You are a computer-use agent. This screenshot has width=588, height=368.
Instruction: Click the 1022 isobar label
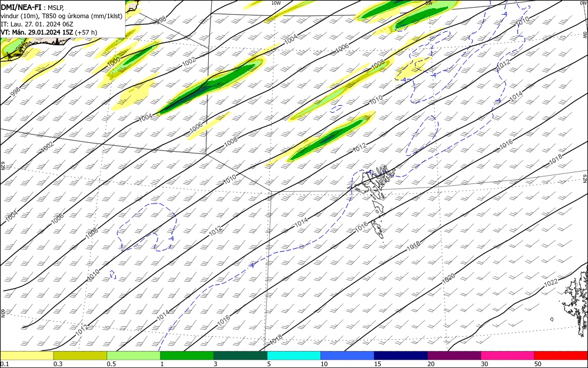pos(551,283)
